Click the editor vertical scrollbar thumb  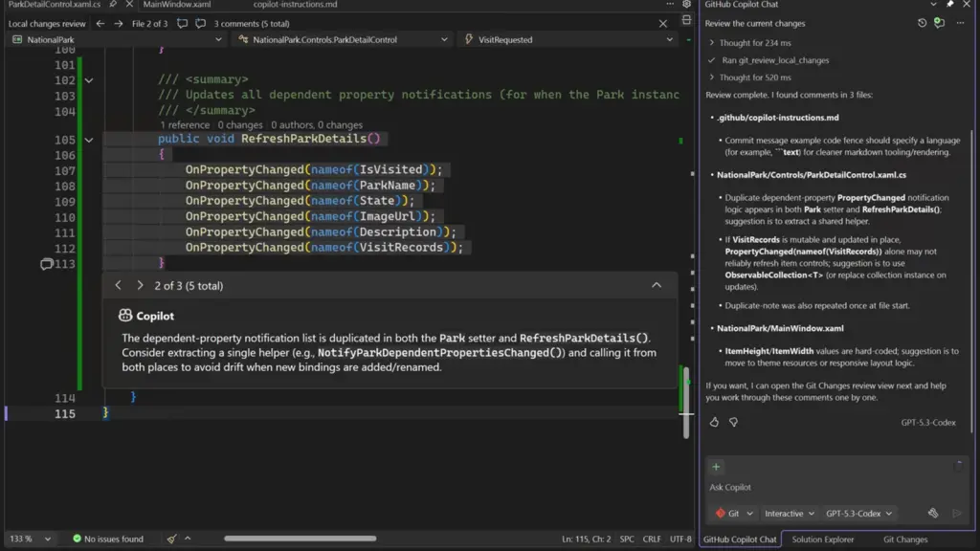[x=686, y=403]
